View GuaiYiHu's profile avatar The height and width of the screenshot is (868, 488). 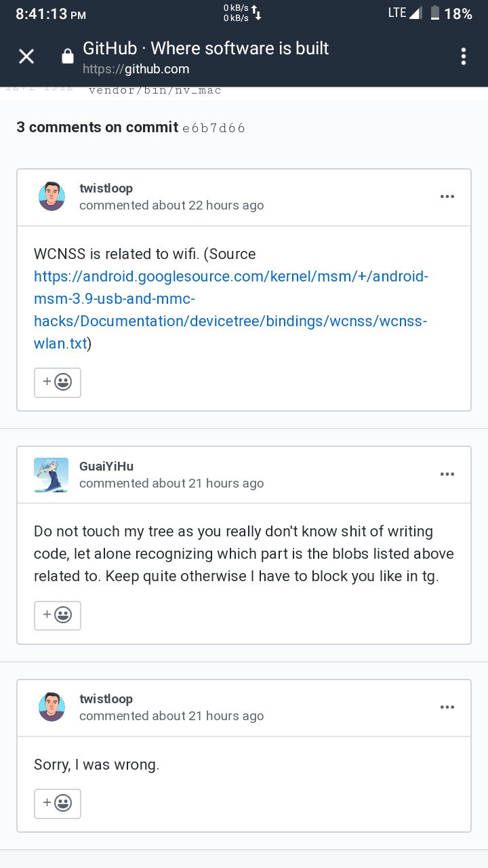click(x=51, y=475)
